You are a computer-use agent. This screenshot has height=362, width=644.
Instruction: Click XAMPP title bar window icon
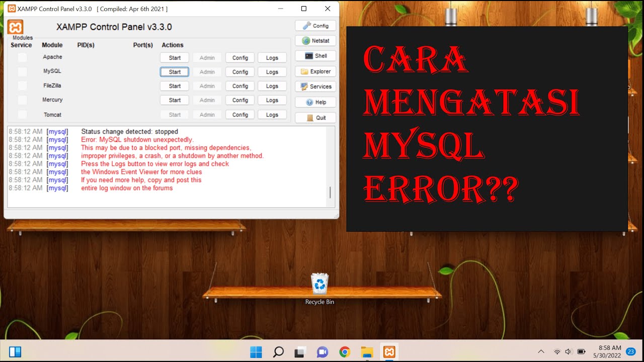12,9
